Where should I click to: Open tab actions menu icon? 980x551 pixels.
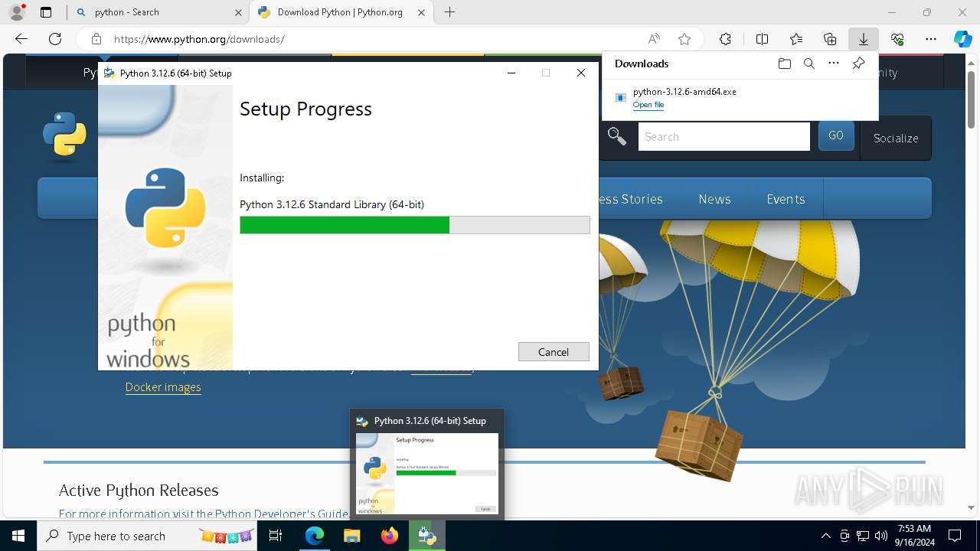pyautogui.click(x=46, y=12)
